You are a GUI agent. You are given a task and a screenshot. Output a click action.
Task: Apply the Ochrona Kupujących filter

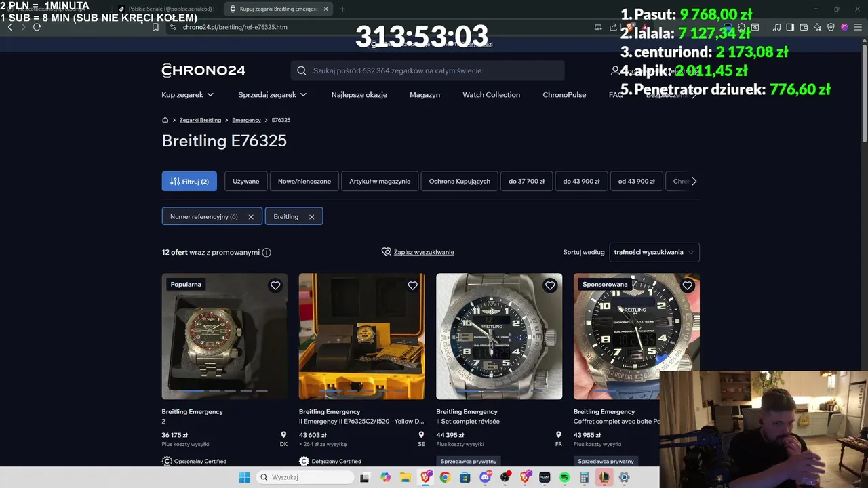(460, 181)
